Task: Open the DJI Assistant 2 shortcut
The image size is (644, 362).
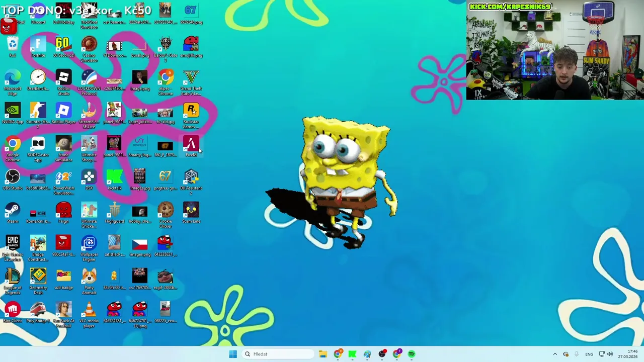Action: pyautogui.click(x=191, y=182)
